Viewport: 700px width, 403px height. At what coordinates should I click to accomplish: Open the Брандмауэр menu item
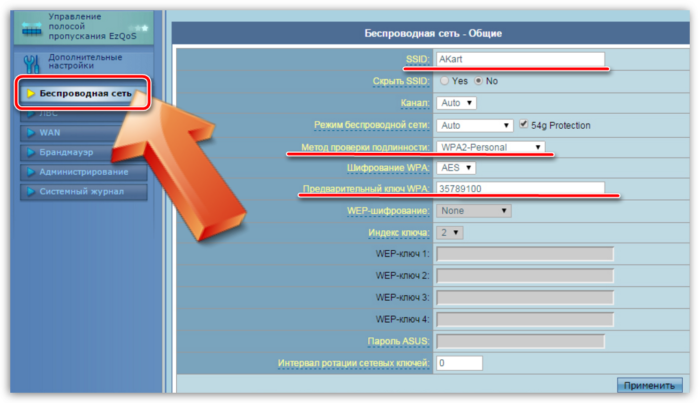tap(83, 152)
